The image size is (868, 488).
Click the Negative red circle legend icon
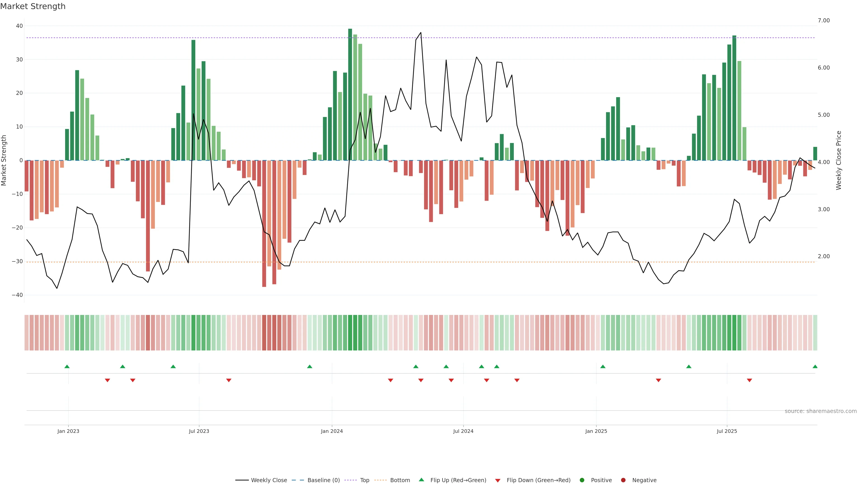tap(623, 480)
